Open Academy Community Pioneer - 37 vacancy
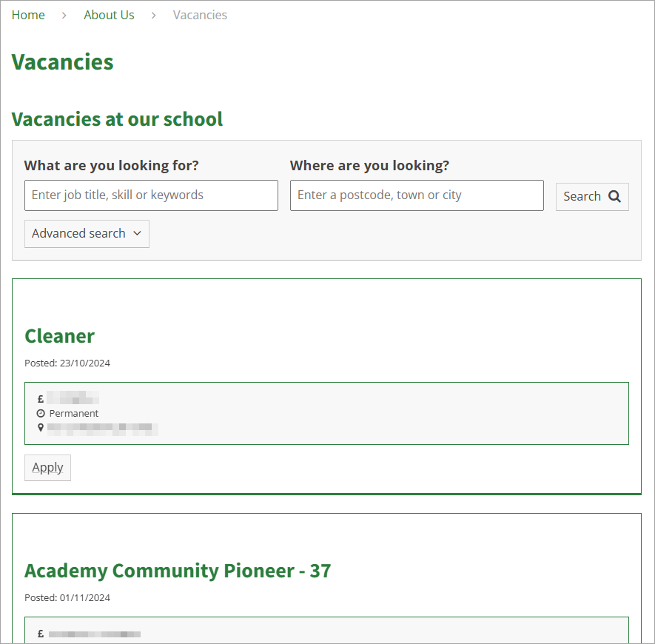Screen dimensions: 655x644 [178, 571]
